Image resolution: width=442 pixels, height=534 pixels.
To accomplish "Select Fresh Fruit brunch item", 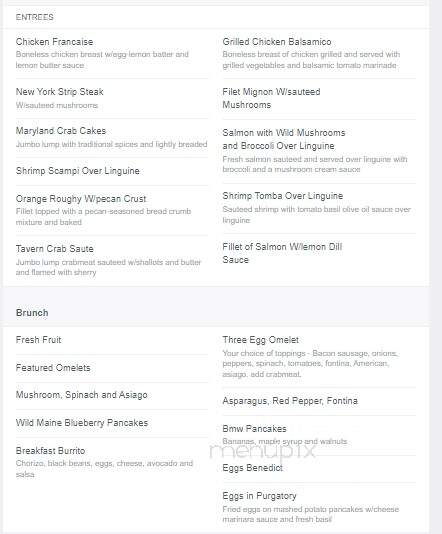I will (38, 340).
